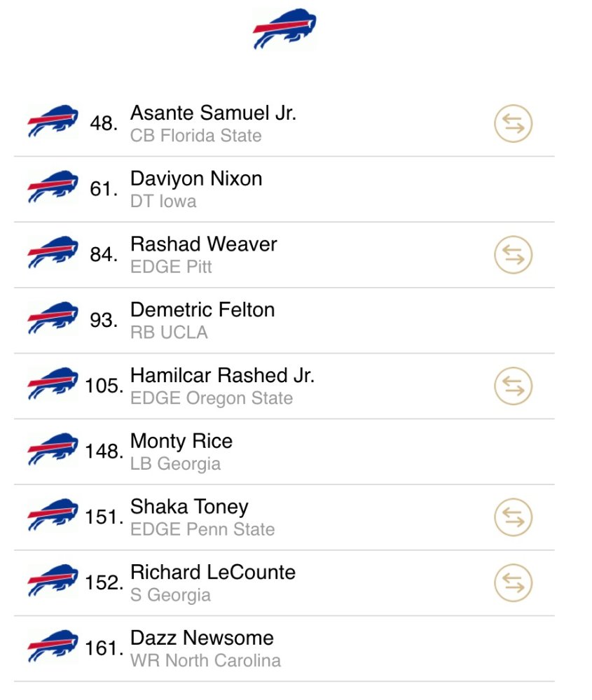
Task: Select Monty Rice pick row
Action: click(x=284, y=451)
